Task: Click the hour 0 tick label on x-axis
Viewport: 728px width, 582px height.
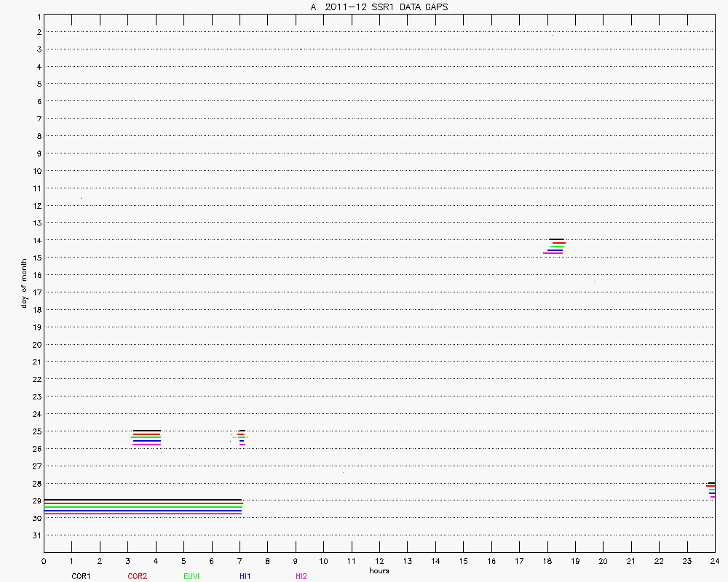Action: 44,561
